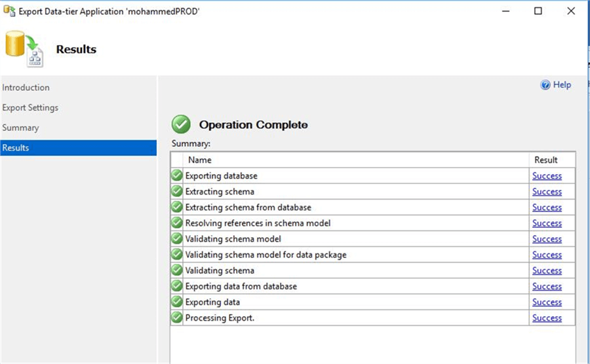Viewport: 590px width, 364px height.
Task: Sort by the Name column header
Action: coord(355,160)
